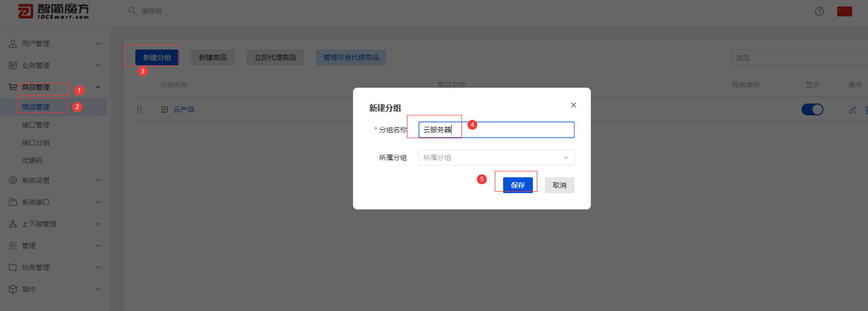Click the 管理 asterisk icon
This screenshot has width=868, height=311.
(x=13, y=246)
